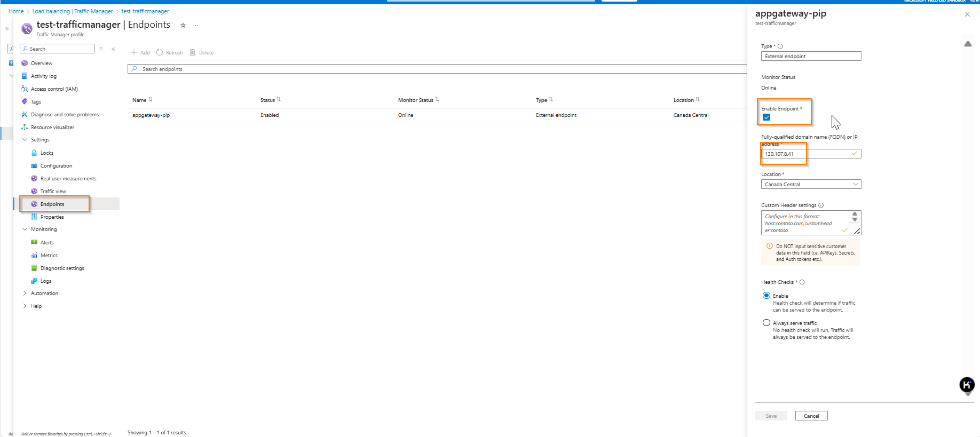Screen dimensions: 980x437
Task: Click the Save button
Action: tap(771, 416)
